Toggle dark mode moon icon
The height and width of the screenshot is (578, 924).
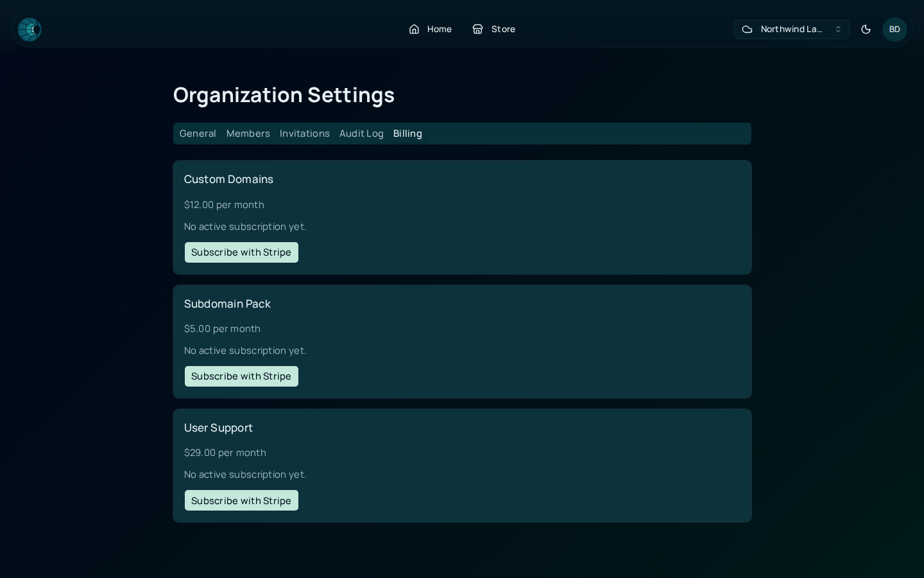coord(866,30)
